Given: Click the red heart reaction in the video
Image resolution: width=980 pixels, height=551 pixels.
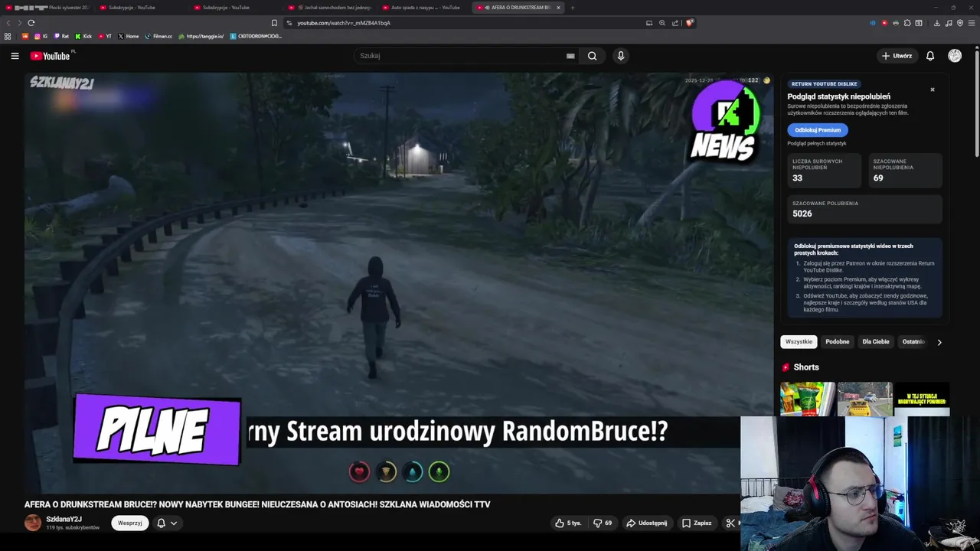Looking at the screenshot, I should coord(359,471).
